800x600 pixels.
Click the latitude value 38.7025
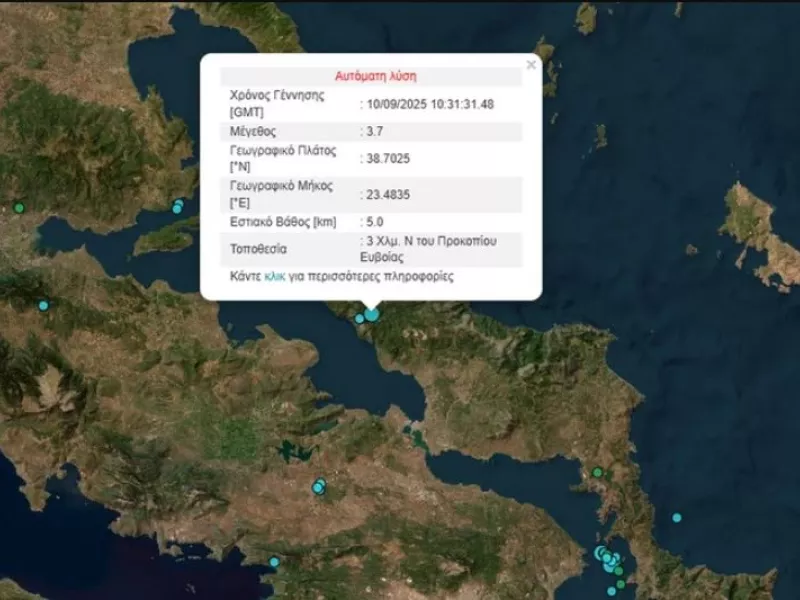point(388,159)
